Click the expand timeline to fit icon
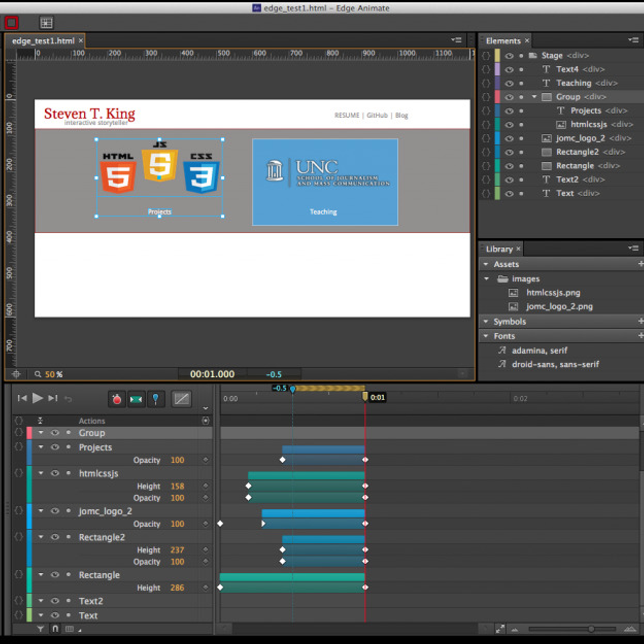Viewport: 644px width, 644px height. [x=500, y=629]
